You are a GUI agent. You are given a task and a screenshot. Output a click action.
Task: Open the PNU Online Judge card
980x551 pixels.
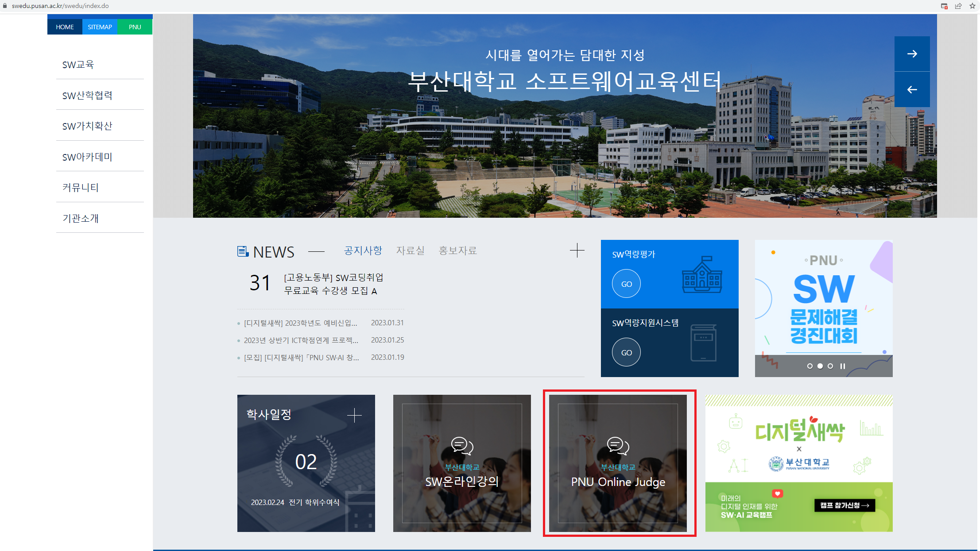[x=618, y=463]
